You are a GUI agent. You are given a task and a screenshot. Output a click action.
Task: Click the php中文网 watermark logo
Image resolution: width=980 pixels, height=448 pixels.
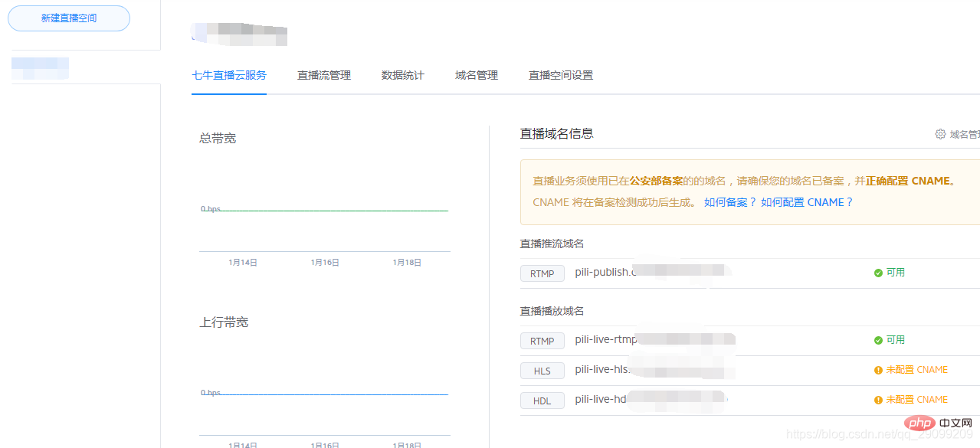[x=919, y=422]
